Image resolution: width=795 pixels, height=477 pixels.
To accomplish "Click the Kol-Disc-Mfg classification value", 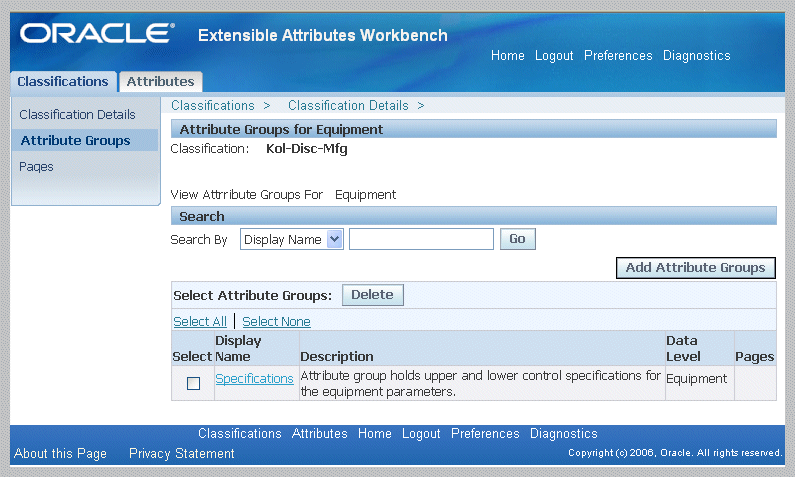I will click(x=306, y=149).
